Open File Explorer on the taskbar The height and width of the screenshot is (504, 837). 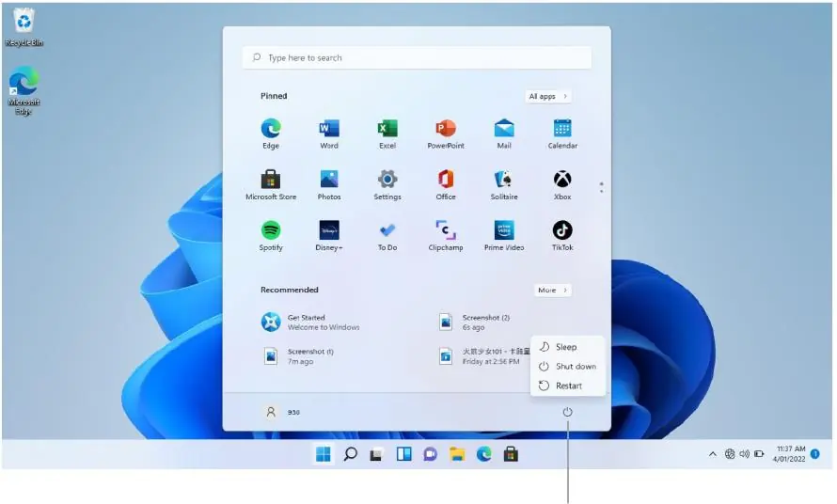(x=457, y=454)
